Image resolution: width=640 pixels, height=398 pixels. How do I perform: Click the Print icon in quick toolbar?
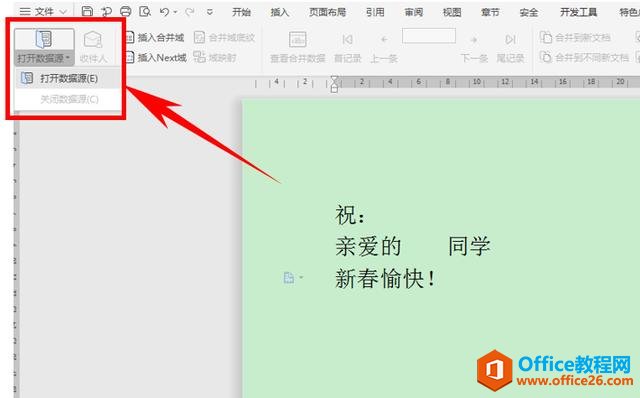coord(126,11)
